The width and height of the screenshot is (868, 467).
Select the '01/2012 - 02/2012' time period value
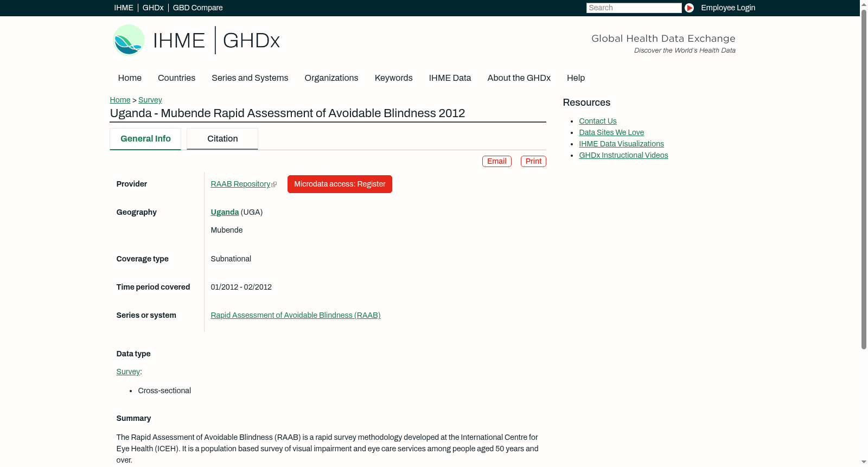(241, 287)
